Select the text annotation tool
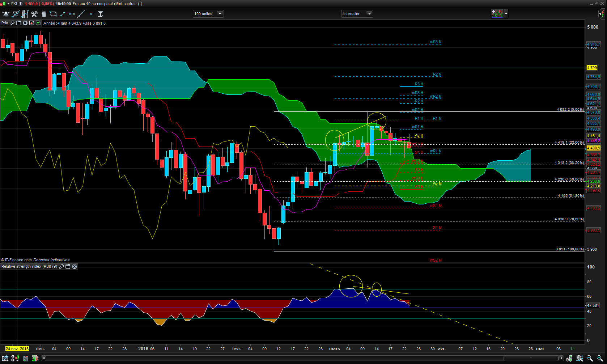Viewport: 607px width, 364px height. click(100, 14)
